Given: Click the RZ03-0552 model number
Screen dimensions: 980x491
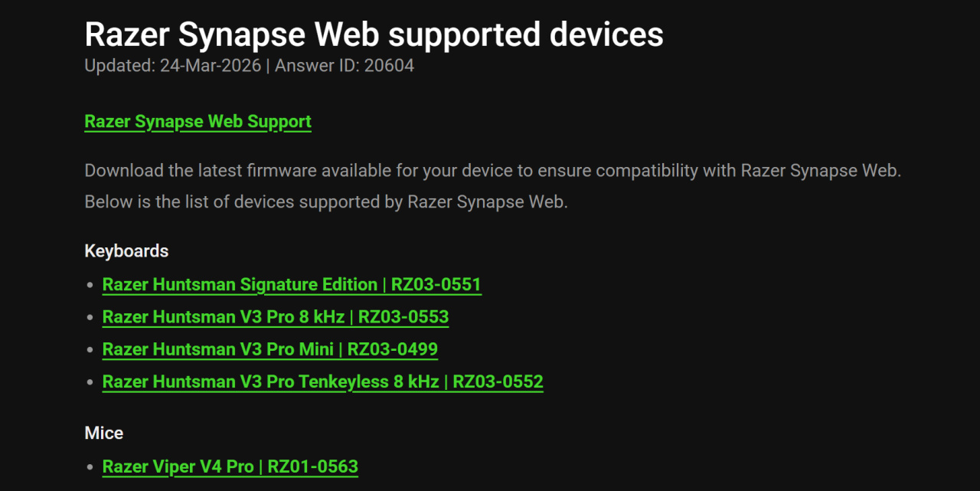Looking at the screenshot, I should click(498, 382).
